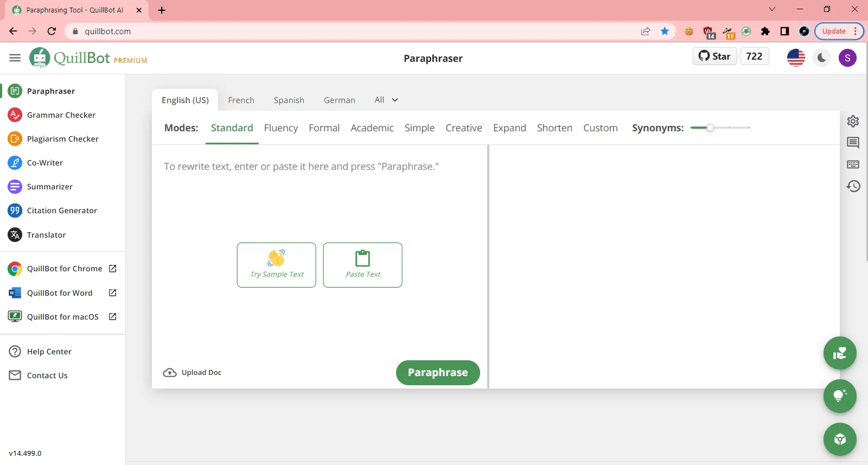Open the tab search chevron
The image size is (868, 465).
pos(772,9)
